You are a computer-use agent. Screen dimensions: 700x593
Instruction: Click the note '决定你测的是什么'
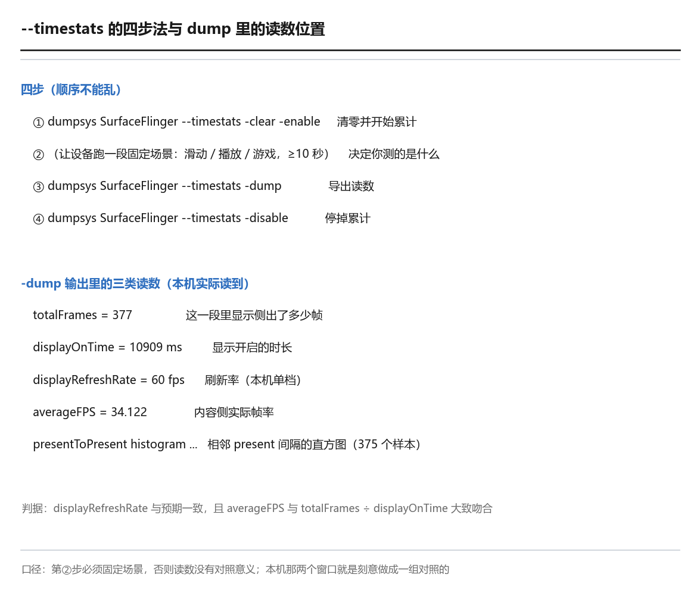(x=394, y=154)
